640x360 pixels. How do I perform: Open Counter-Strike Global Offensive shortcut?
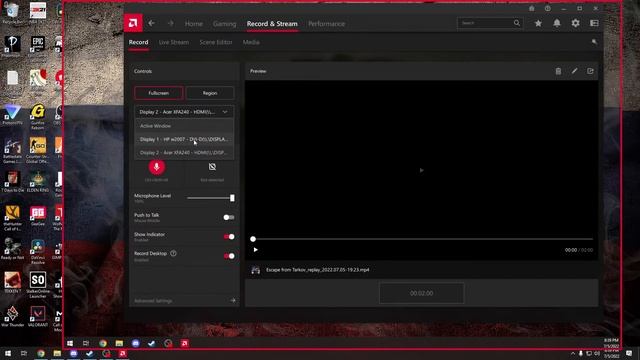click(38, 151)
